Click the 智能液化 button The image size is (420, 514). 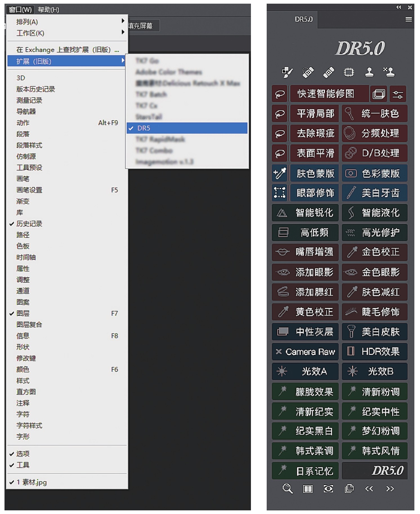tap(375, 213)
